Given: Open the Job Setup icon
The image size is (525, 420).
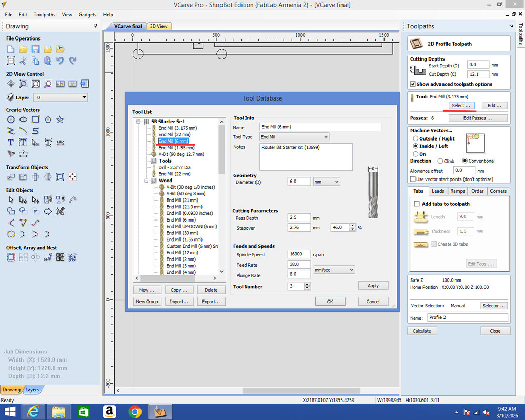Looking at the screenshot, I should click(x=11, y=61).
